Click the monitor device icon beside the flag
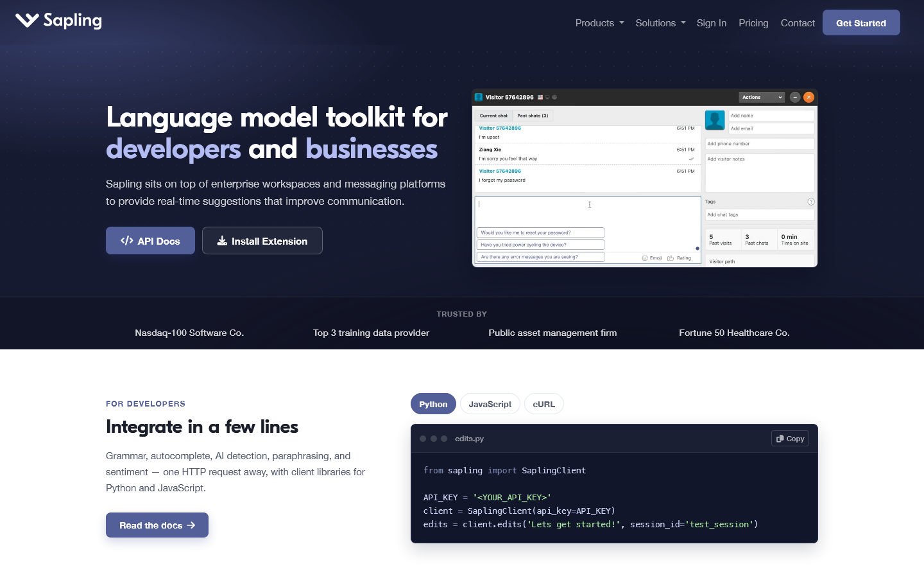Viewport: 924px width, 578px height. (547, 97)
